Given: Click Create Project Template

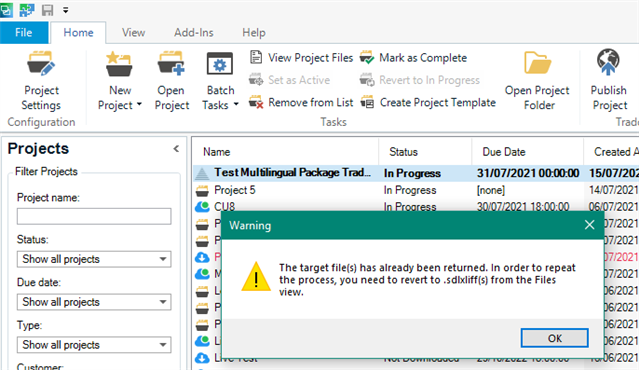Looking at the screenshot, I should click(428, 103).
